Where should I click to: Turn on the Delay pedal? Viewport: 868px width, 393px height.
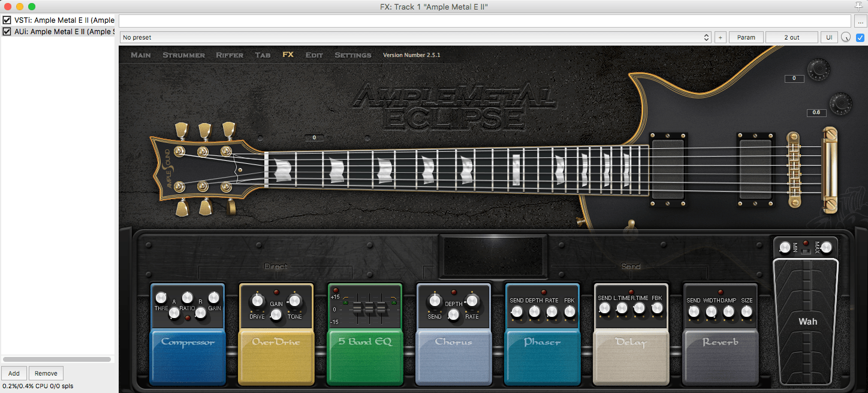(x=631, y=358)
